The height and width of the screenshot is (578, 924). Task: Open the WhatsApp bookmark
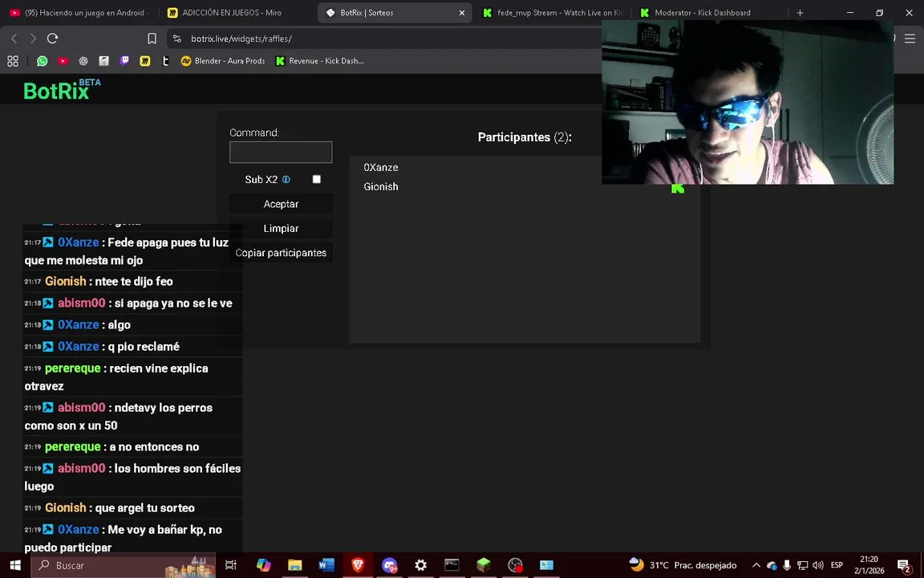point(42,61)
